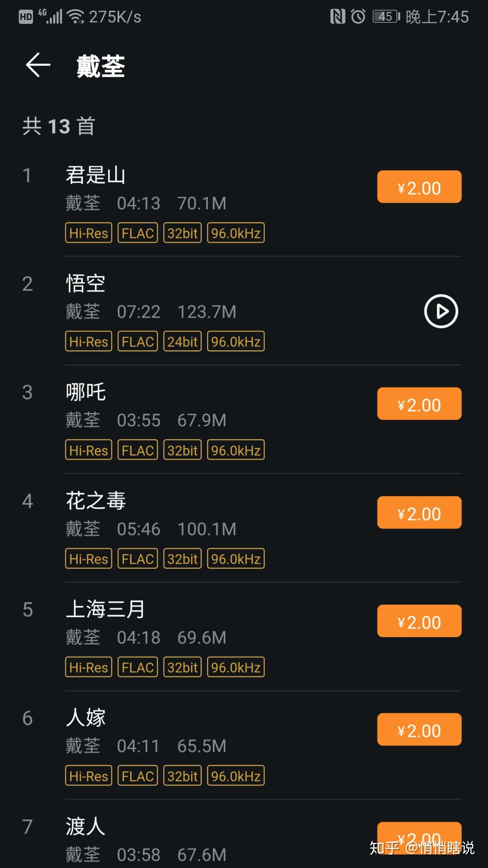488x868 pixels.
Task: Purchase 上海三月 for ¥2.00
Action: click(x=419, y=621)
